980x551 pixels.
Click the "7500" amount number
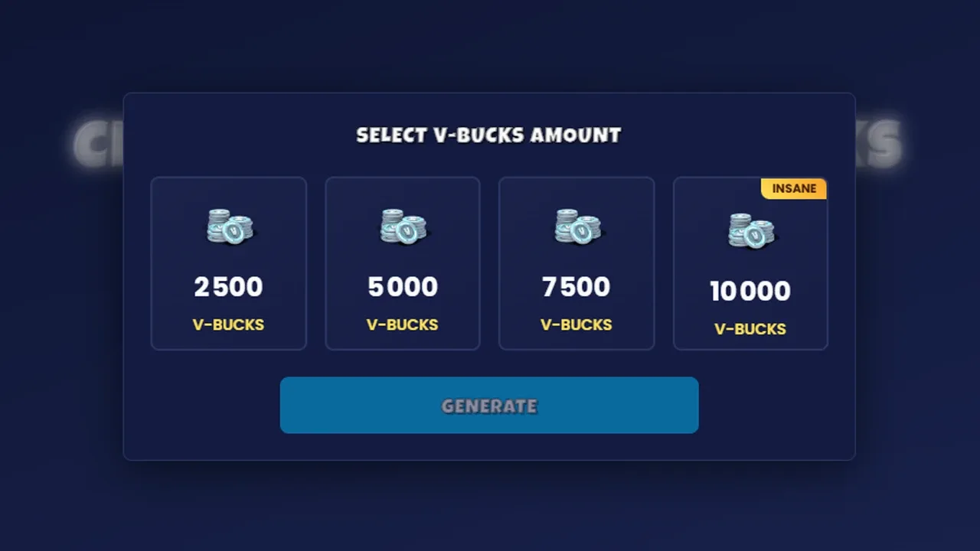pyautogui.click(x=577, y=287)
